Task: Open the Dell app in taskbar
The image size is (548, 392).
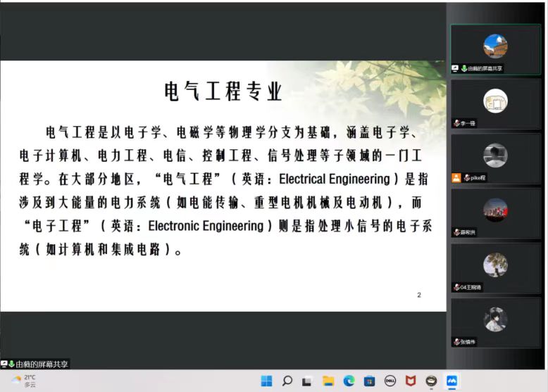Action: pos(390,381)
